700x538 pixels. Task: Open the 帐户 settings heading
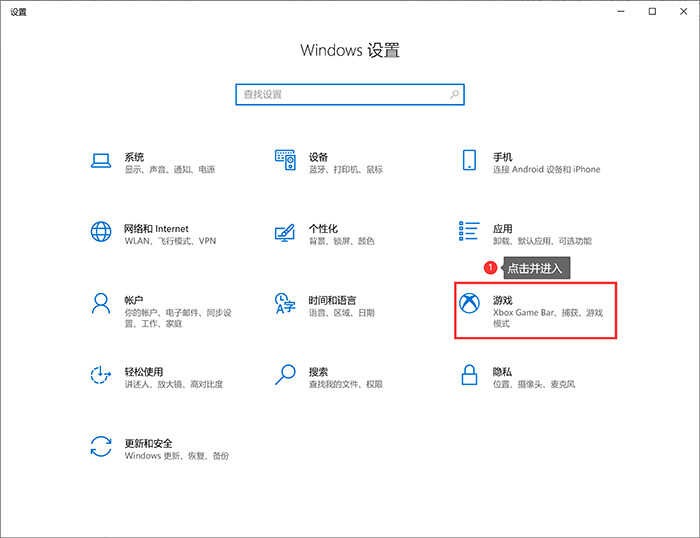[x=134, y=300]
